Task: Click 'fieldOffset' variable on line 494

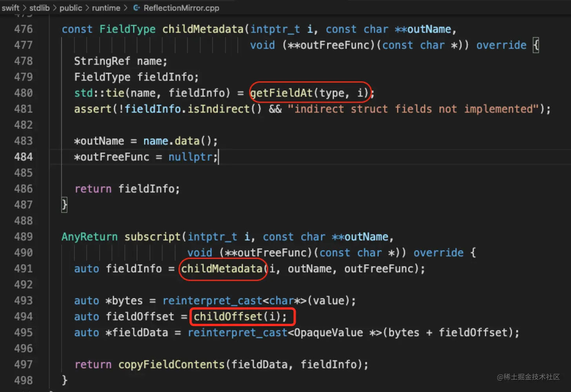Action: coord(140,316)
